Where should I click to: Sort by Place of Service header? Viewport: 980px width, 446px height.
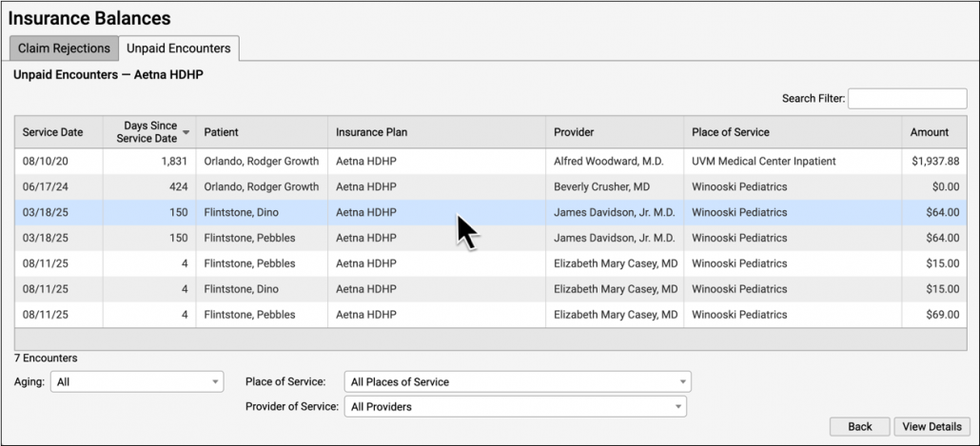pyautogui.click(x=731, y=132)
